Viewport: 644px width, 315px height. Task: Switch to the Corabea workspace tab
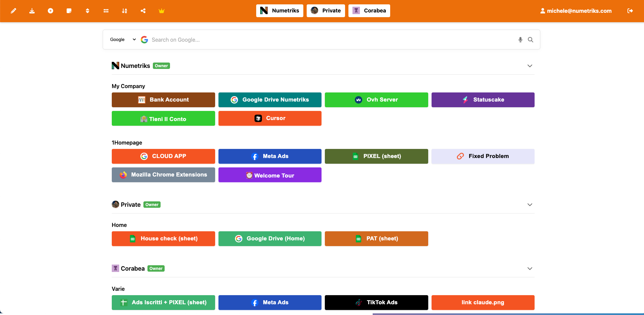(369, 11)
